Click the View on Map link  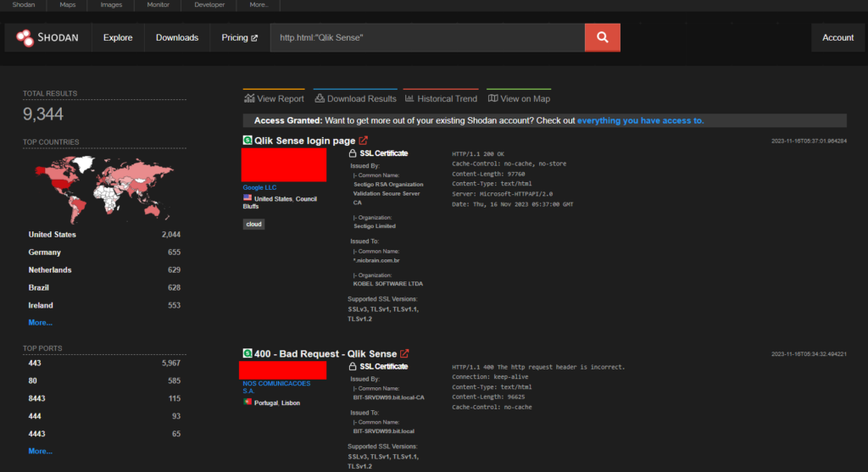coord(520,98)
